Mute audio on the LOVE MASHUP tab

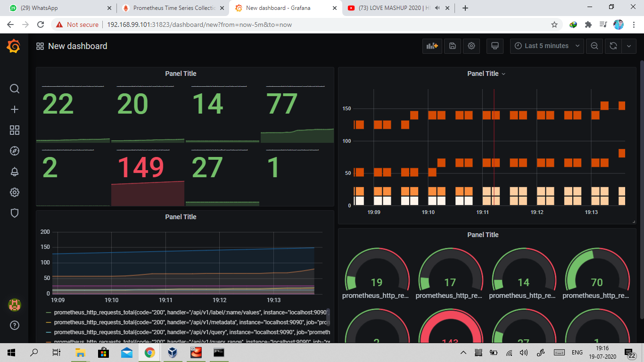[x=436, y=8]
